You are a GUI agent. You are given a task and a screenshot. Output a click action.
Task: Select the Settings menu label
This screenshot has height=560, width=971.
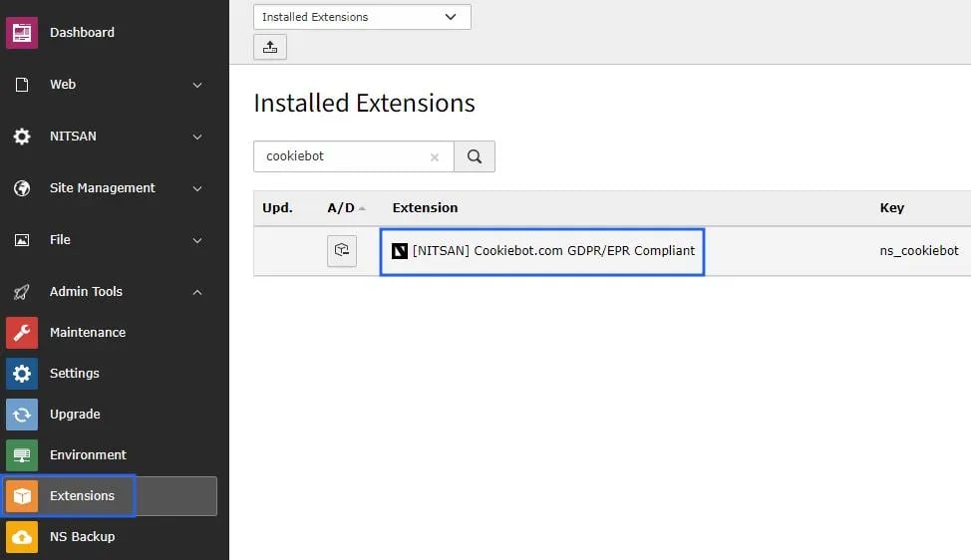click(75, 373)
